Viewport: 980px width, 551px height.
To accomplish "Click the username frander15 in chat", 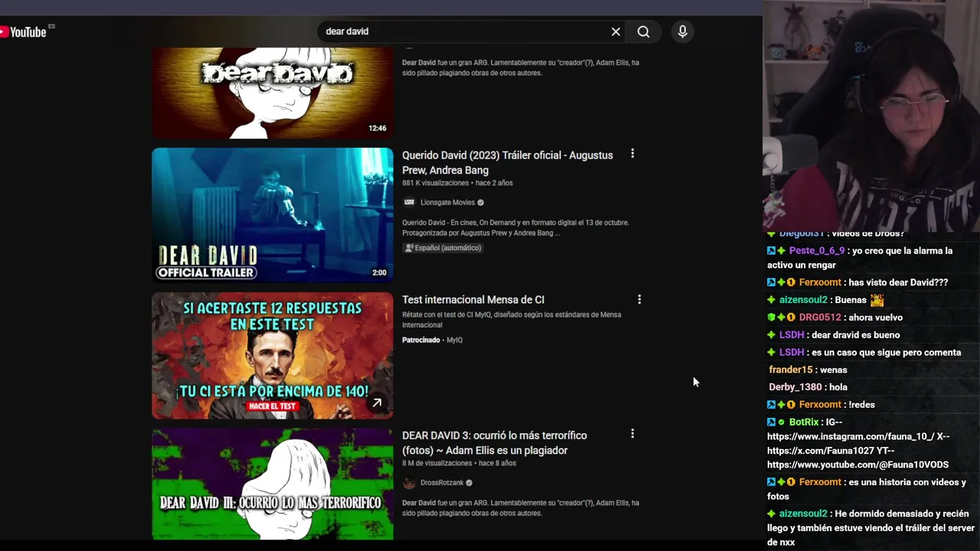I will 791,370.
